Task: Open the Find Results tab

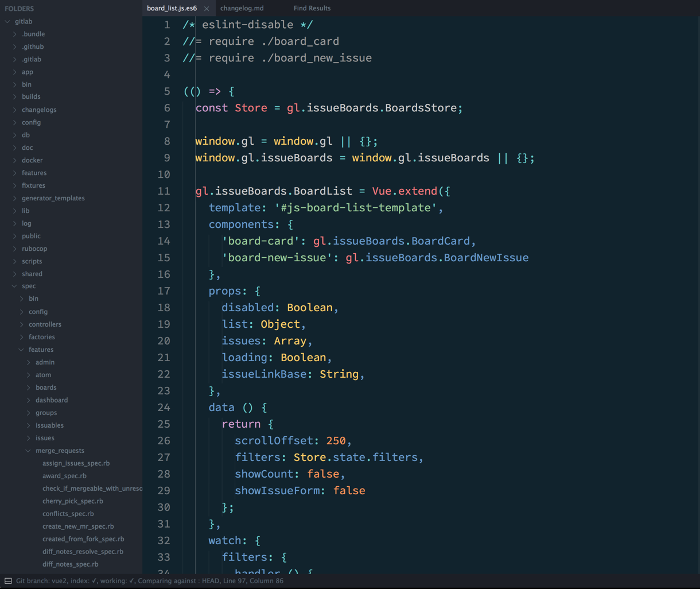Action: pyautogui.click(x=312, y=9)
